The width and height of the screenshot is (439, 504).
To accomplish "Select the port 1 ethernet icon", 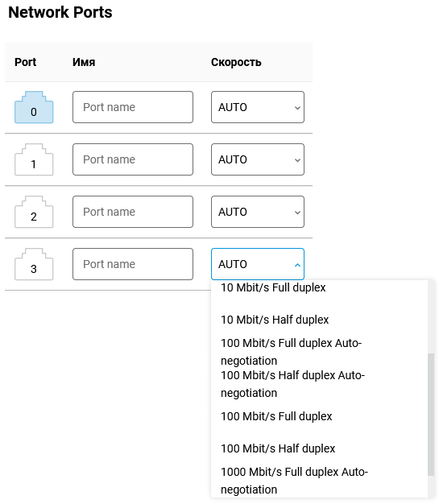I will [x=34, y=159].
